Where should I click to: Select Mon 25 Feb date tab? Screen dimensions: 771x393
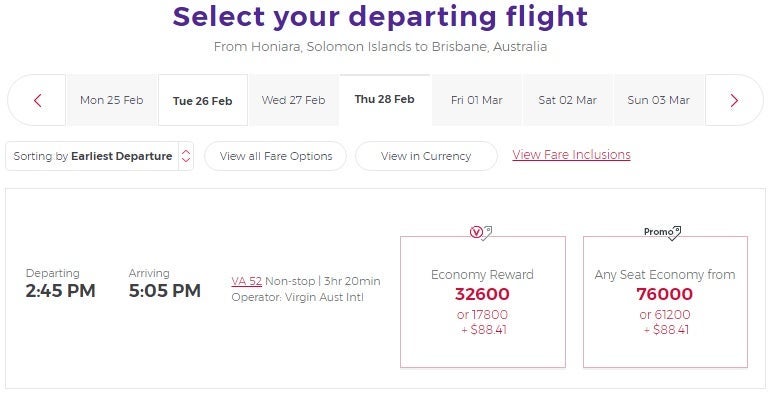(x=112, y=100)
